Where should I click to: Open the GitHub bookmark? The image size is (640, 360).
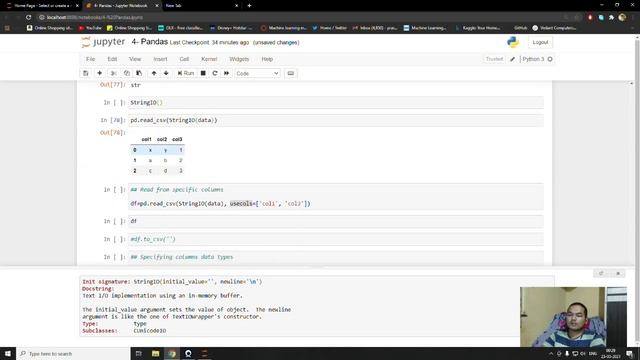point(520,28)
